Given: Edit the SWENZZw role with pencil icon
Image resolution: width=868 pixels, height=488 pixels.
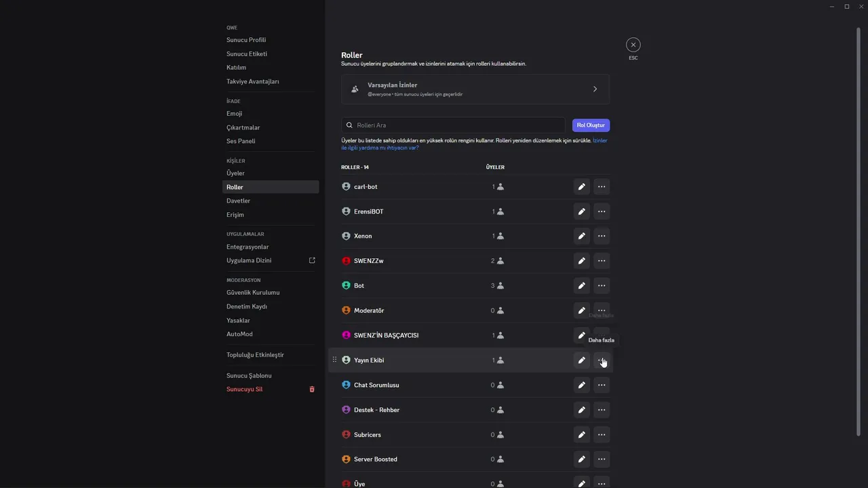Looking at the screenshot, I should (x=581, y=261).
